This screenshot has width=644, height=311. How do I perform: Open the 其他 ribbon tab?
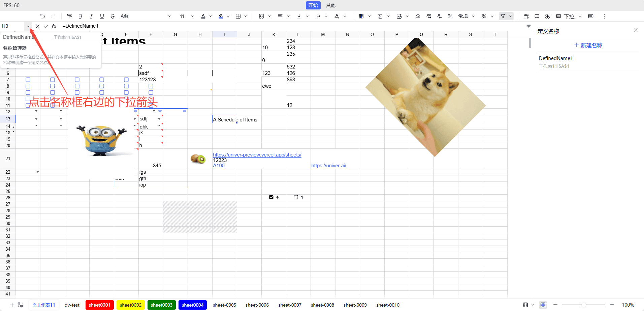[330, 5]
